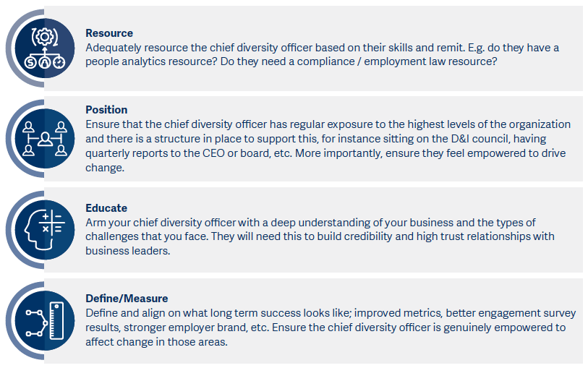Click the Position org-chart people icon

(x=45, y=139)
